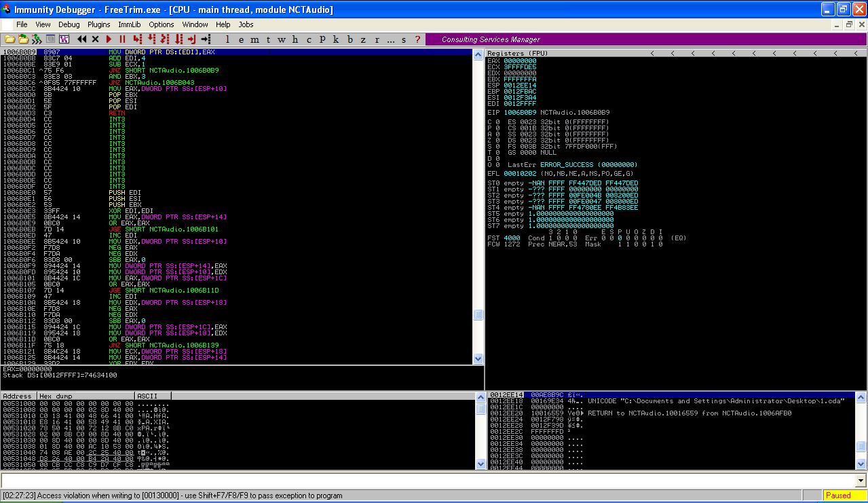Select the EIP register value 1006B0B9
Image resolution: width=868 pixels, height=503 pixels.
[520, 112]
